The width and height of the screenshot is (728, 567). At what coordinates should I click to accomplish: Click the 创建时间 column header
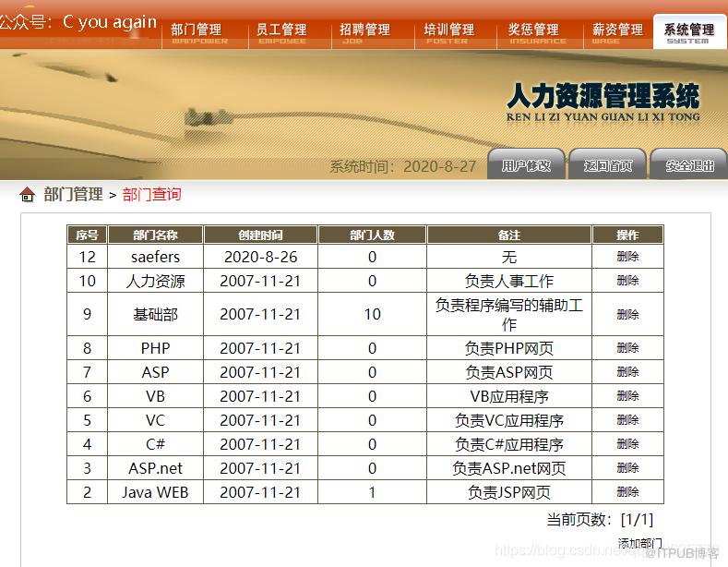(x=260, y=235)
